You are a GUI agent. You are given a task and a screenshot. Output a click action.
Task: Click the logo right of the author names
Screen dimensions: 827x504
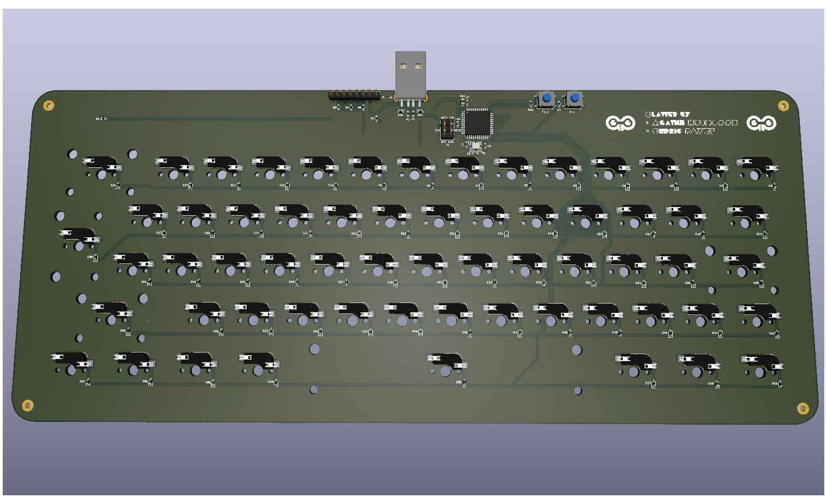click(x=761, y=123)
